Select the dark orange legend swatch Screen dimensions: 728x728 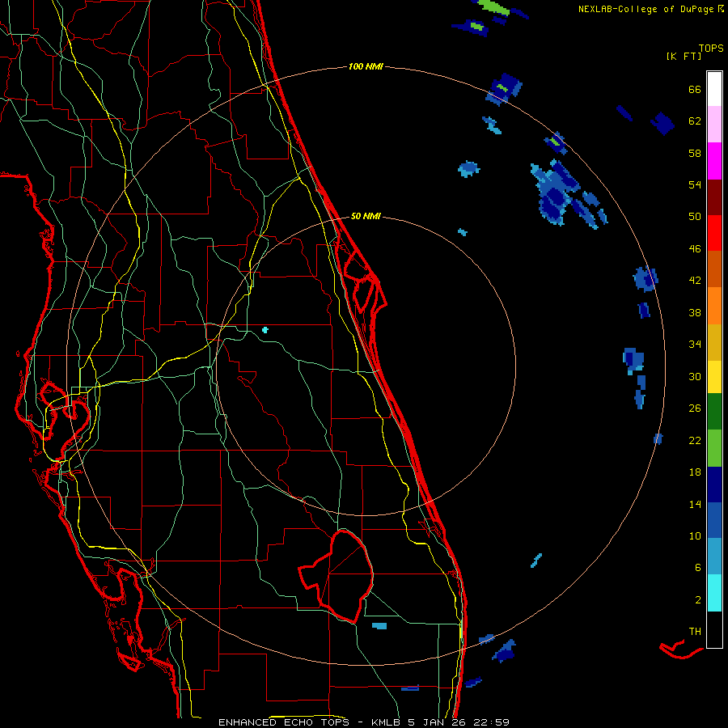coord(714,269)
